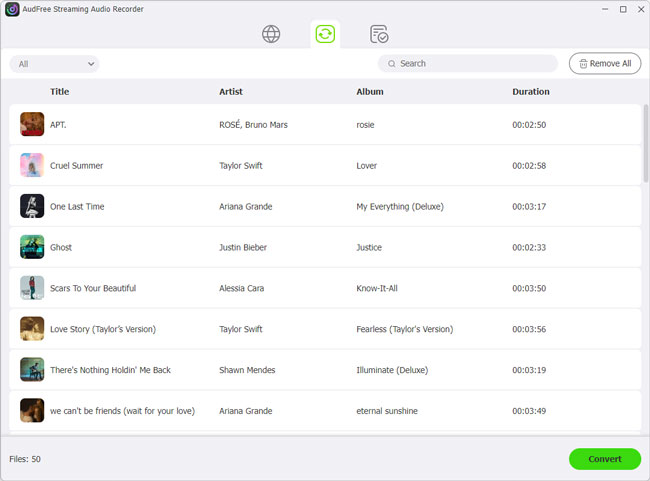This screenshot has width=650, height=481.
Task: Click Fearless (Taylor's Version) album cell
Action: click(x=405, y=329)
